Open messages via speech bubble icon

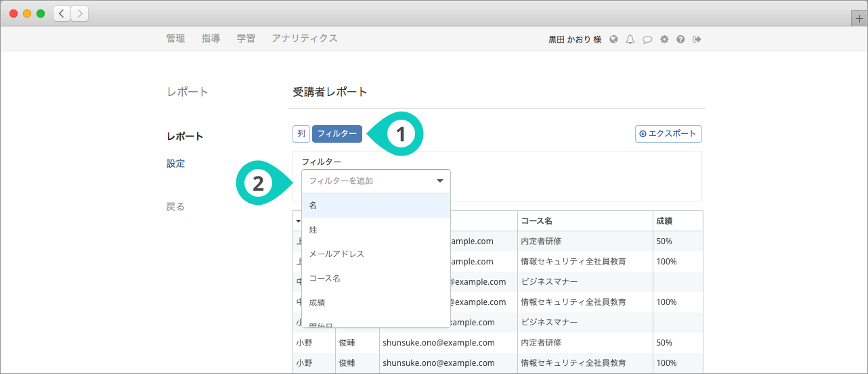(647, 39)
